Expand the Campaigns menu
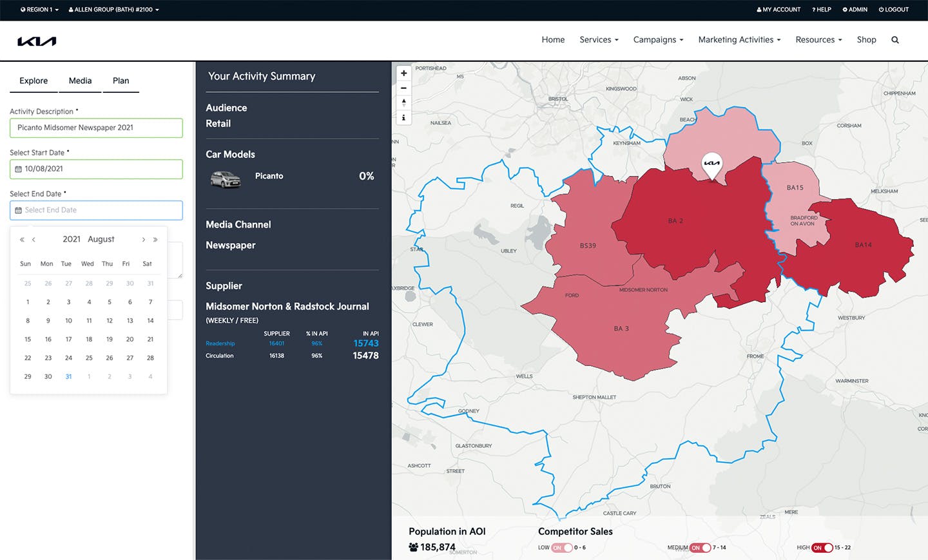 [x=658, y=40]
